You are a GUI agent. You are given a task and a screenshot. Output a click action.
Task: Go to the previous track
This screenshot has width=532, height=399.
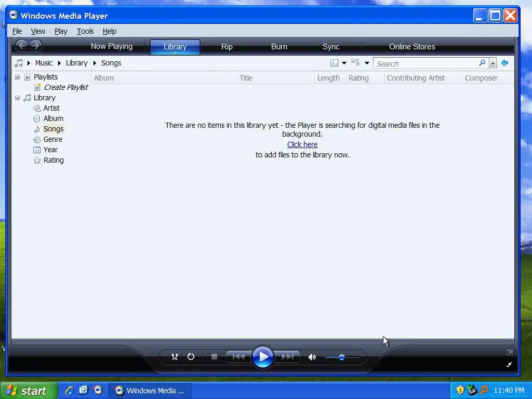click(x=238, y=356)
